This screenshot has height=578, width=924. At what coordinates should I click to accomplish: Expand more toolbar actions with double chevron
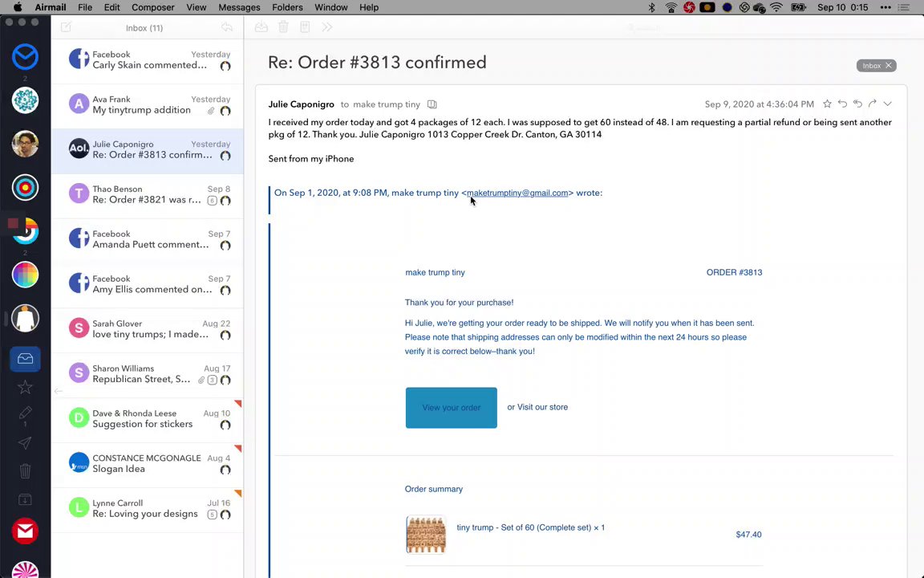[x=327, y=27]
